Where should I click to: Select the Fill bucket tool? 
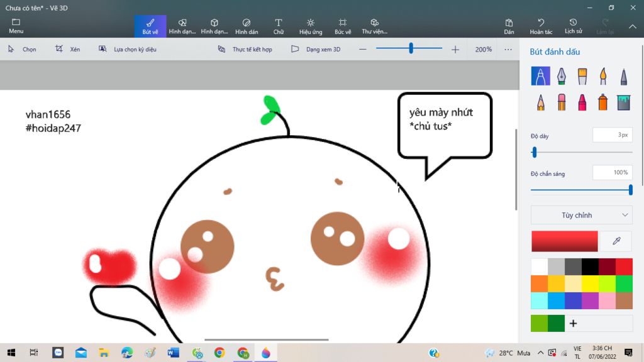pyautogui.click(x=623, y=102)
